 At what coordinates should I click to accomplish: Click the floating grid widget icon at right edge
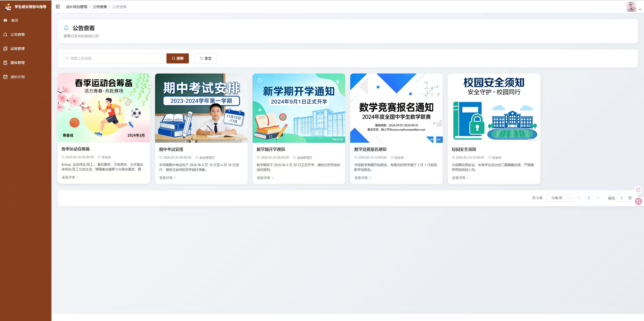(x=638, y=190)
